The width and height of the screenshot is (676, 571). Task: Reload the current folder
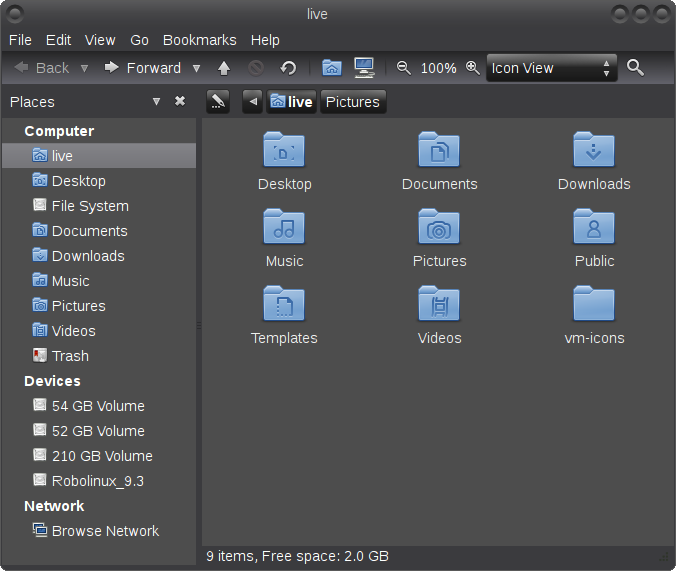pyautogui.click(x=288, y=68)
